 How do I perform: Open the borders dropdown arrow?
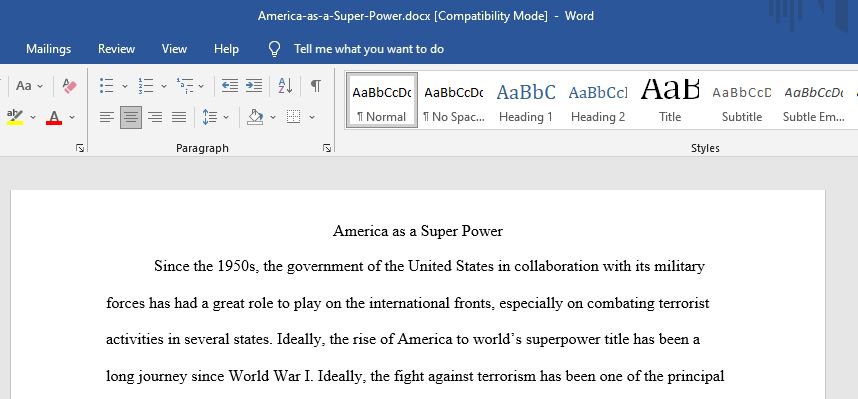312,117
